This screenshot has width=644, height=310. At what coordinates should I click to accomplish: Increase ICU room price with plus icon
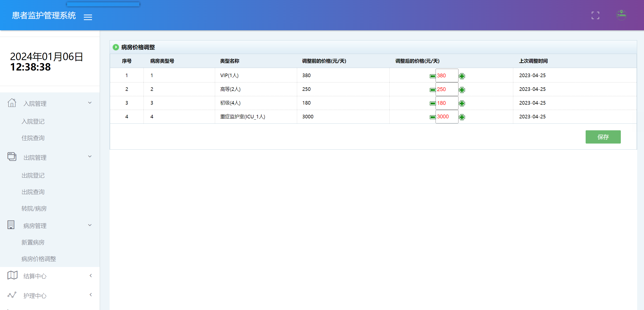(462, 117)
